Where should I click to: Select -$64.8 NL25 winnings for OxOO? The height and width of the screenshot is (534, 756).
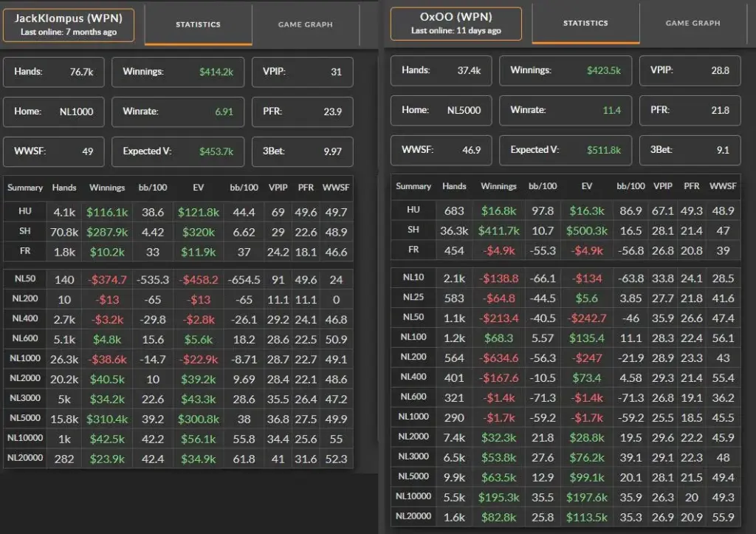[498, 298]
